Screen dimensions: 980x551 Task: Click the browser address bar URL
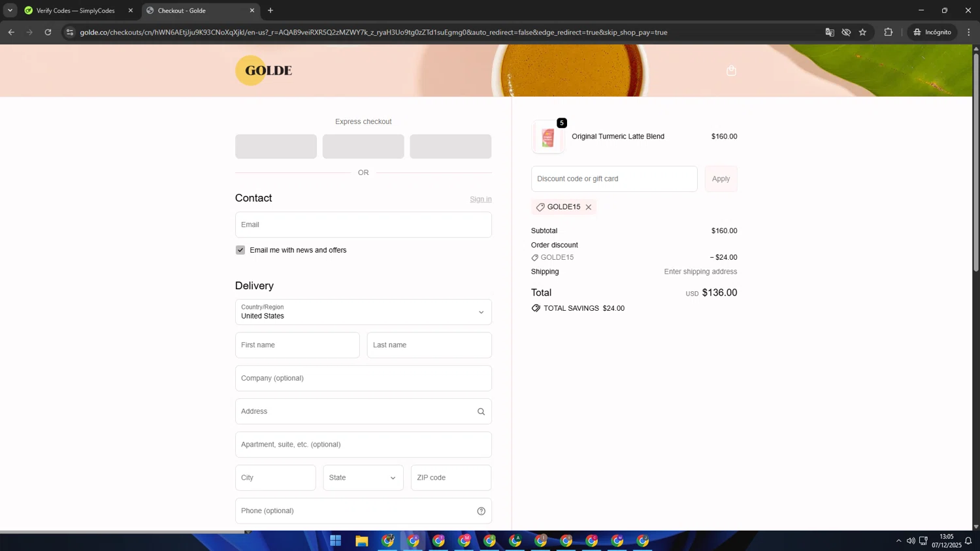[374, 32]
